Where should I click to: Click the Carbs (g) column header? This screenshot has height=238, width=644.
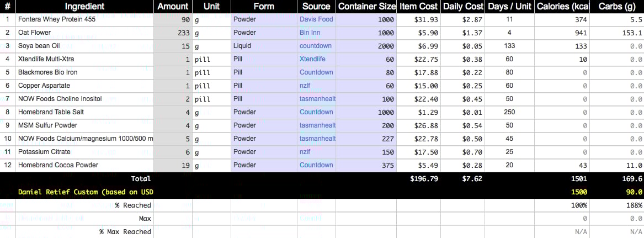tap(617, 7)
